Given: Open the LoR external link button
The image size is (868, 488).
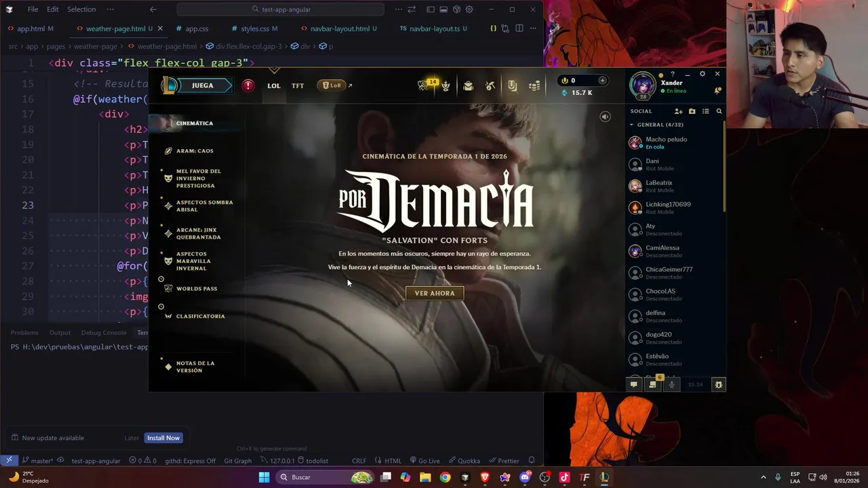Looking at the screenshot, I should coord(334,85).
